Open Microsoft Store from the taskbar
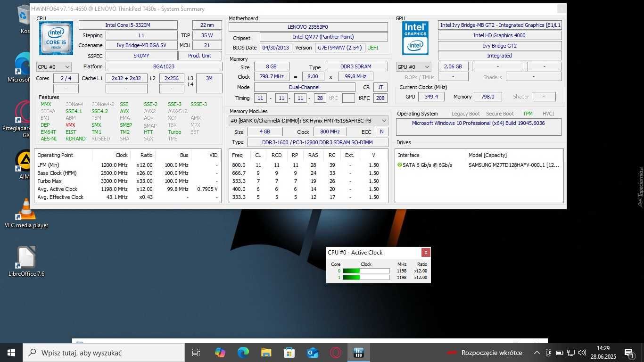This screenshot has width=644, height=362. (x=289, y=353)
